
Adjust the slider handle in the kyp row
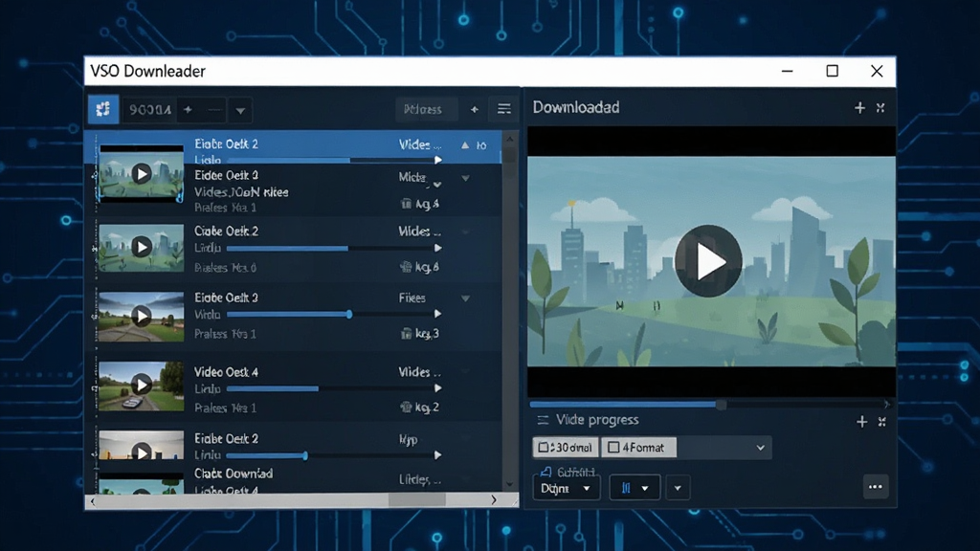click(x=305, y=456)
